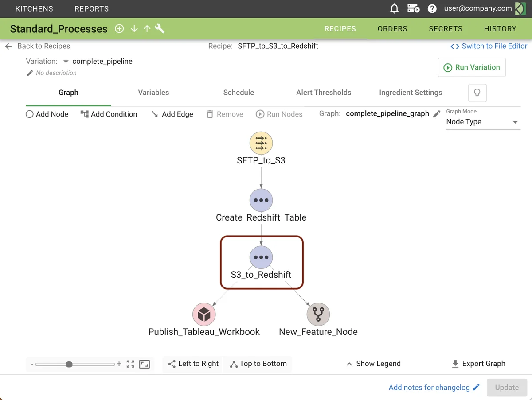Viewport: 532px width, 400px height.
Task: Select the Publish_Tableau_Workbook node icon
Action: (204, 315)
